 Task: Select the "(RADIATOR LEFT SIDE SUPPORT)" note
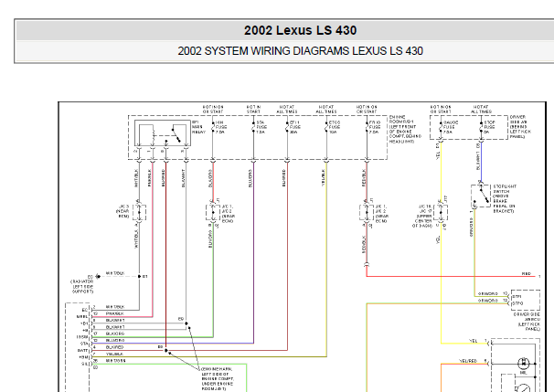coord(82,286)
